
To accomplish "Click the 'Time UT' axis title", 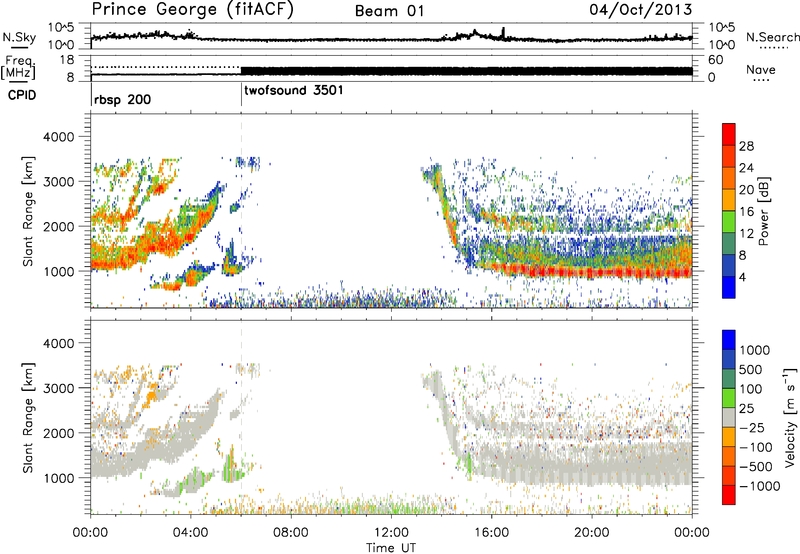I will [x=391, y=548].
